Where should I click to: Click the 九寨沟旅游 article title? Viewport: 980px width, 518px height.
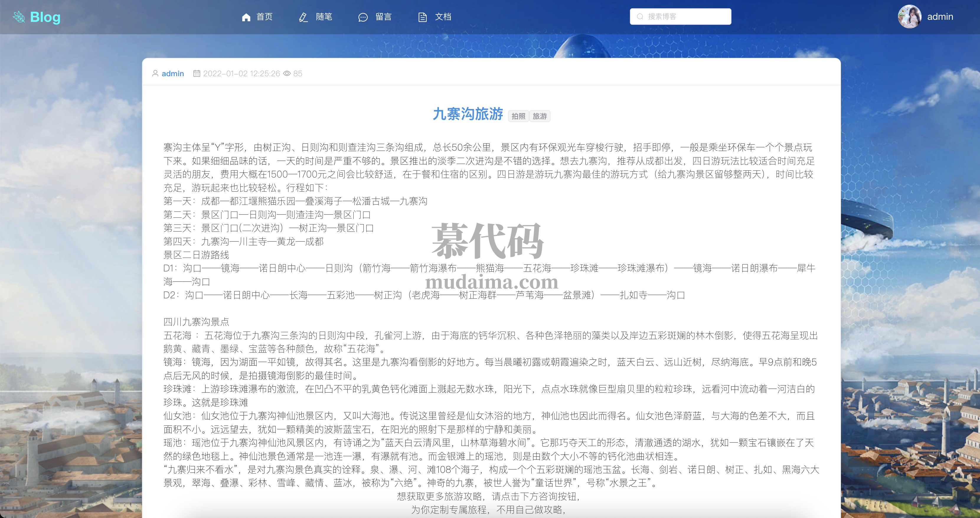[x=468, y=114]
